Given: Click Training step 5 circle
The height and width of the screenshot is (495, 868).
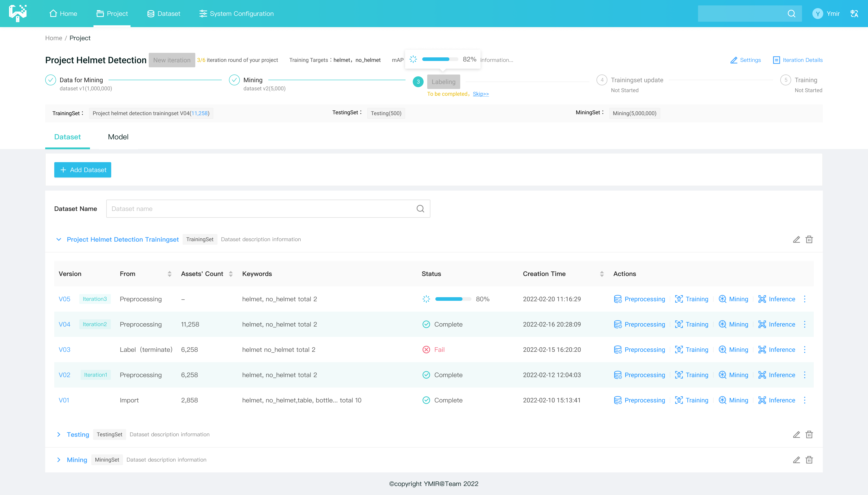Looking at the screenshot, I should coord(785,80).
